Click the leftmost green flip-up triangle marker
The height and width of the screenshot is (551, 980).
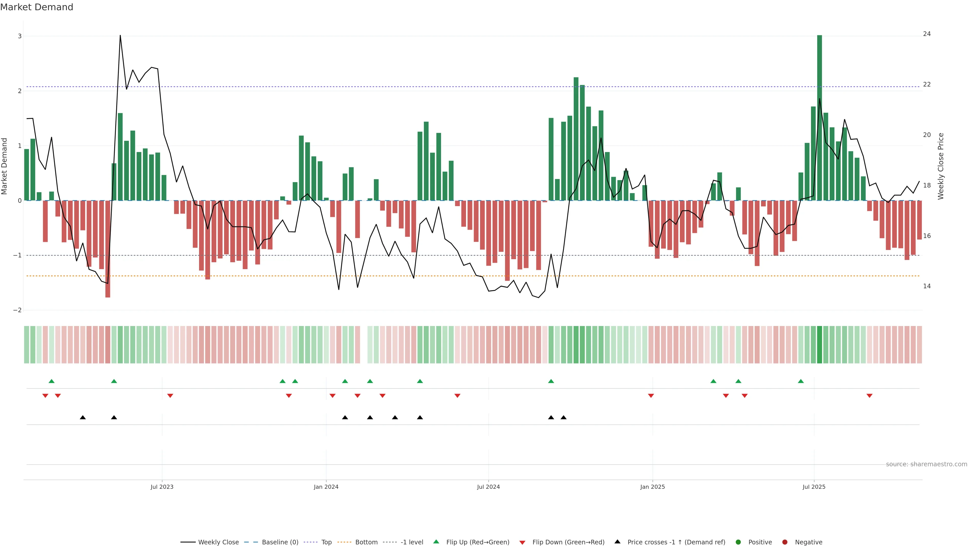(x=52, y=381)
